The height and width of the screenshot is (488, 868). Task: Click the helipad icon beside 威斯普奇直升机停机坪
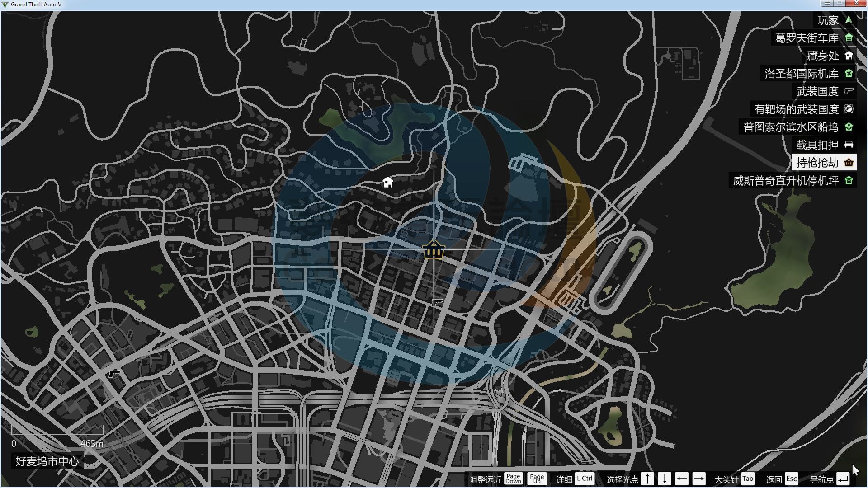[849, 181]
